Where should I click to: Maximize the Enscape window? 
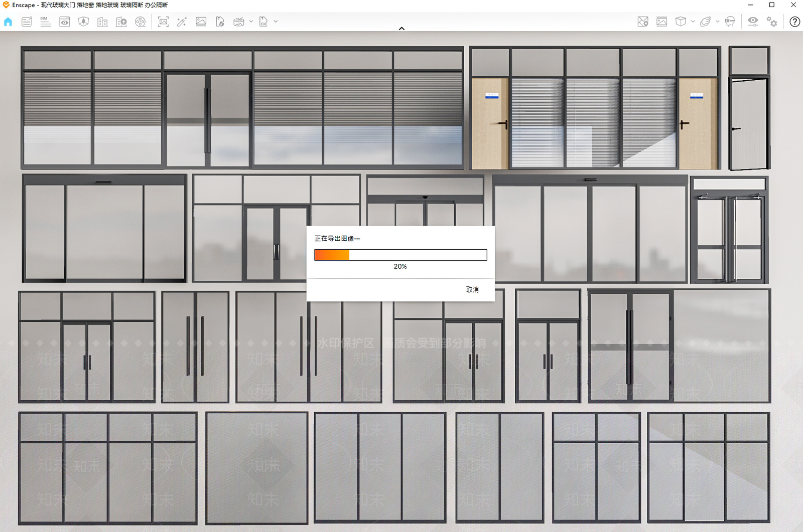(772, 5)
